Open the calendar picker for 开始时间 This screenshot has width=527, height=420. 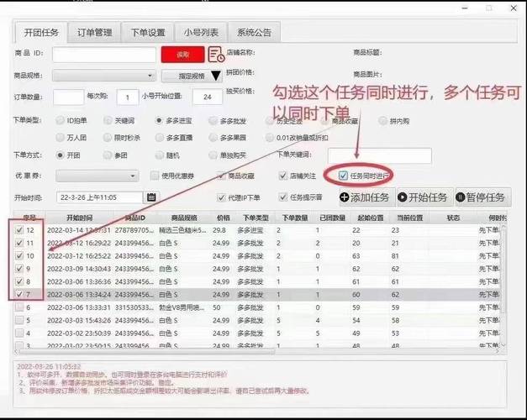[151, 197]
